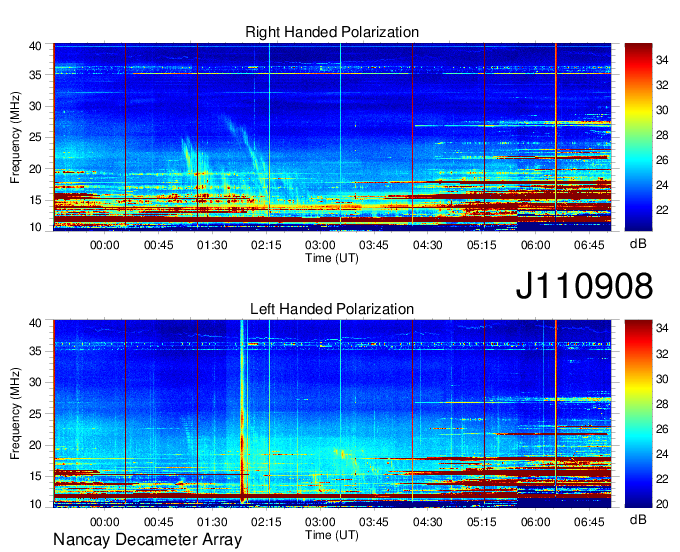The image size is (680, 552).
Task: Click the 10 MHz tick of the left-handed plot
Action: pyautogui.click(x=35, y=504)
